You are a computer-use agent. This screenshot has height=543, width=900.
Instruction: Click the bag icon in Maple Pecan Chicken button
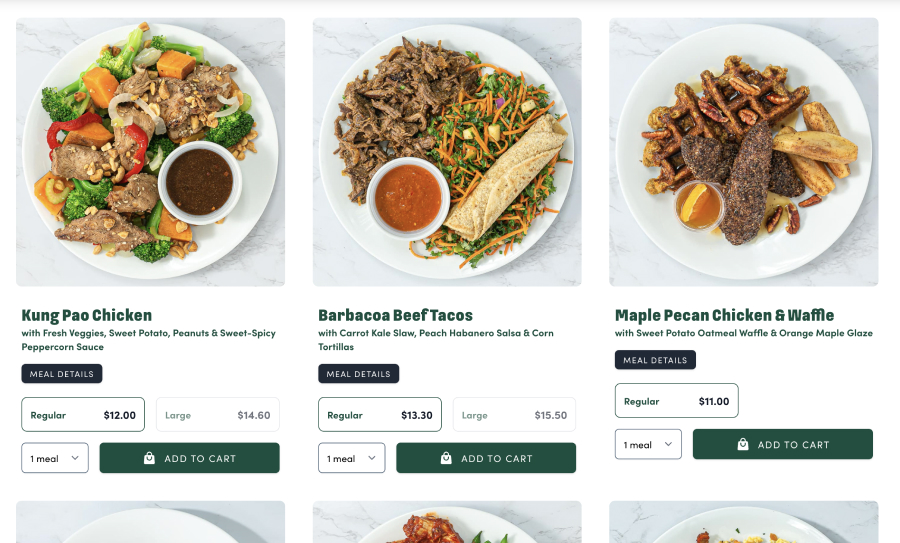(743, 444)
